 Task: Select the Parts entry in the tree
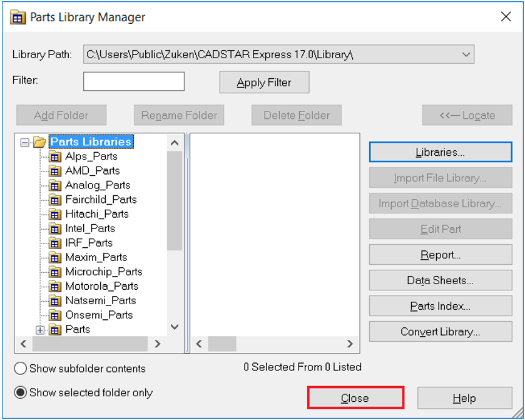pyautogui.click(x=78, y=330)
